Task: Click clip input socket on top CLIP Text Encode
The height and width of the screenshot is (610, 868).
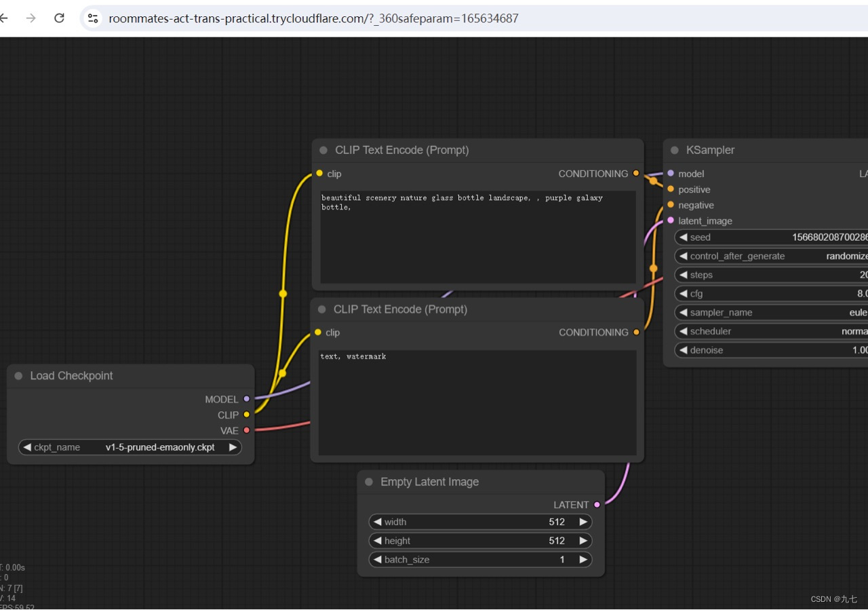Action: click(319, 174)
